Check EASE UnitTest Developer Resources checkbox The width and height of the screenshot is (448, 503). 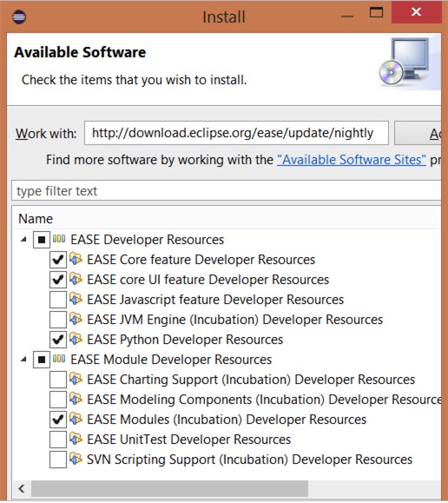coord(58,440)
